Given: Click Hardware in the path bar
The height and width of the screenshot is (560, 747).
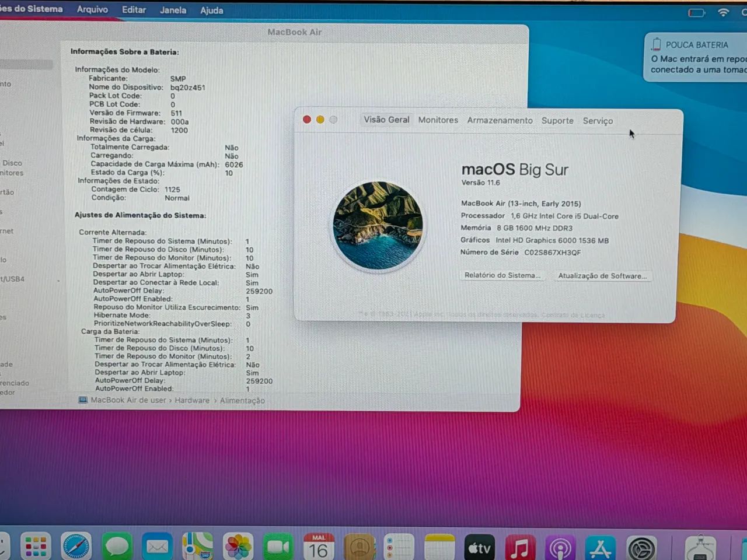Looking at the screenshot, I should tap(192, 400).
